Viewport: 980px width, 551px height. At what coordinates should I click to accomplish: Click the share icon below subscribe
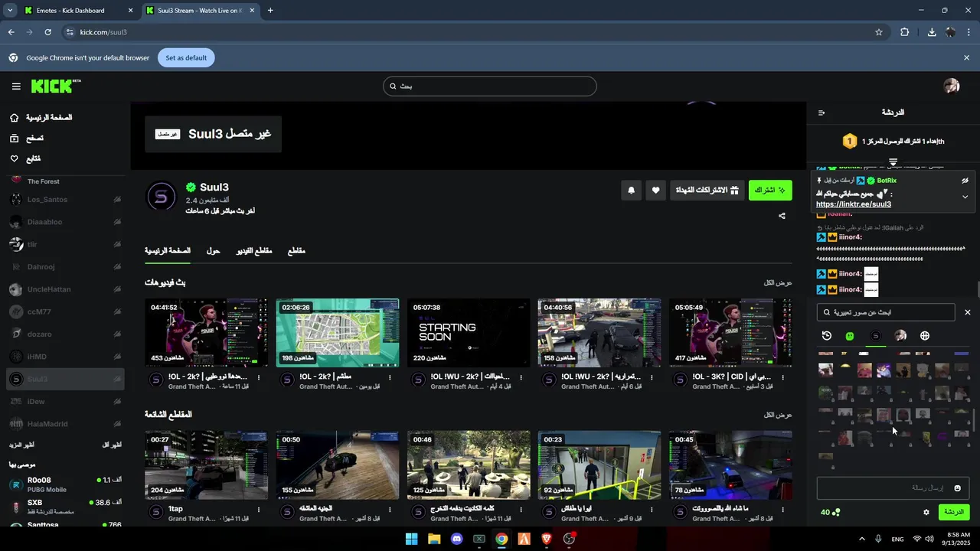pos(782,216)
